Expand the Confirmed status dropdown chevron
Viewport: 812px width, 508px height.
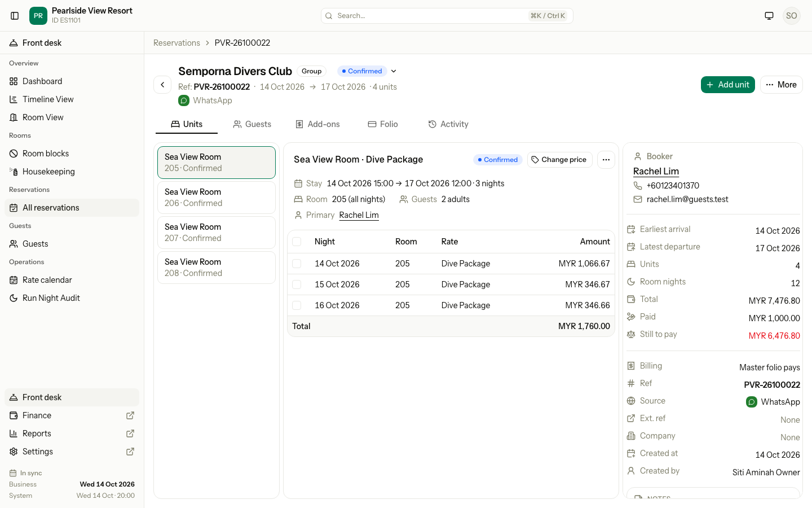point(394,71)
